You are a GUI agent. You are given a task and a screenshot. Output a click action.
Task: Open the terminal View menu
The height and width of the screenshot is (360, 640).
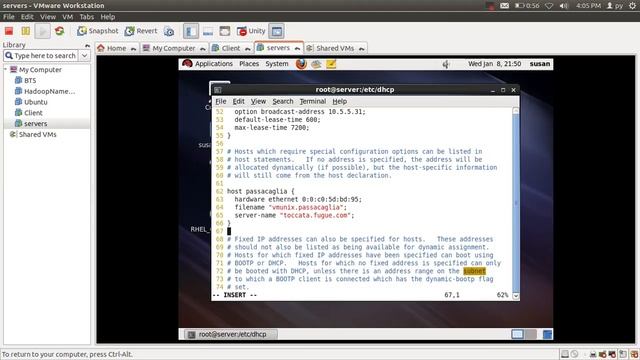[258, 101]
